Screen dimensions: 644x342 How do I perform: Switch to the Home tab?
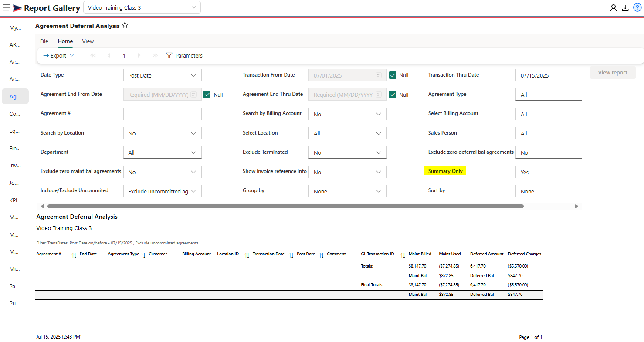(65, 41)
